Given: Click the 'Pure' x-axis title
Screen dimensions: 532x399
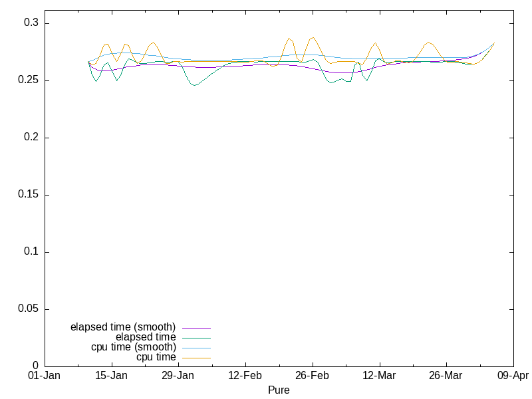Looking at the screenshot, I should 279,390.
